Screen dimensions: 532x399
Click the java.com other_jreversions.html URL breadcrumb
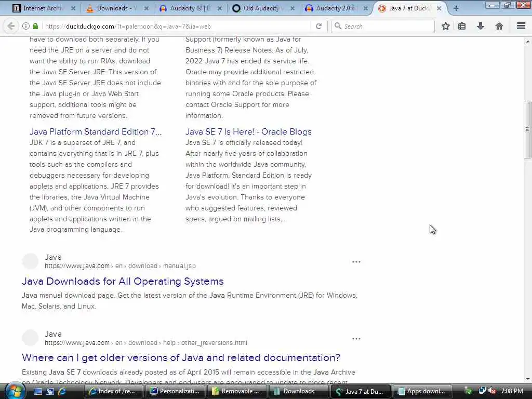pyautogui.click(x=146, y=343)
